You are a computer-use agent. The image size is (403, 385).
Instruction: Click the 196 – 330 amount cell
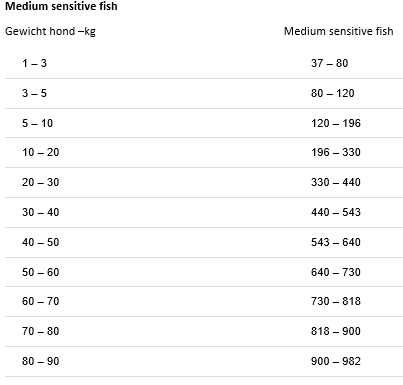(336, 152)
